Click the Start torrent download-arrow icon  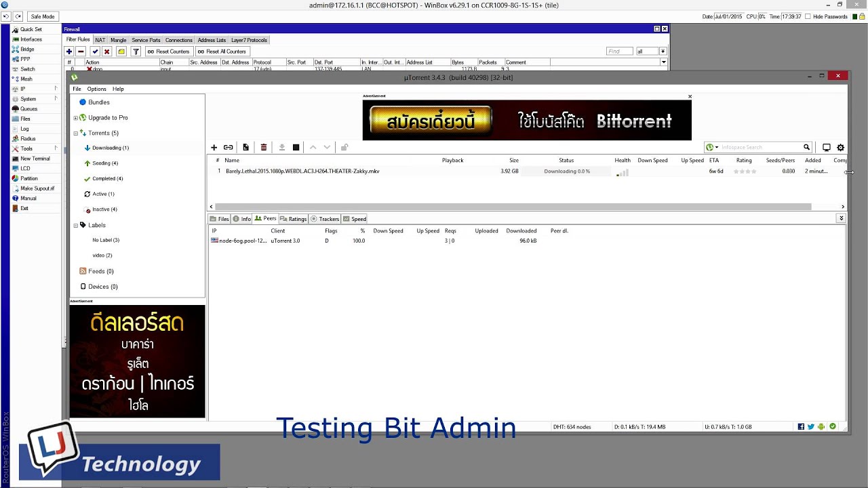[282, 147]
